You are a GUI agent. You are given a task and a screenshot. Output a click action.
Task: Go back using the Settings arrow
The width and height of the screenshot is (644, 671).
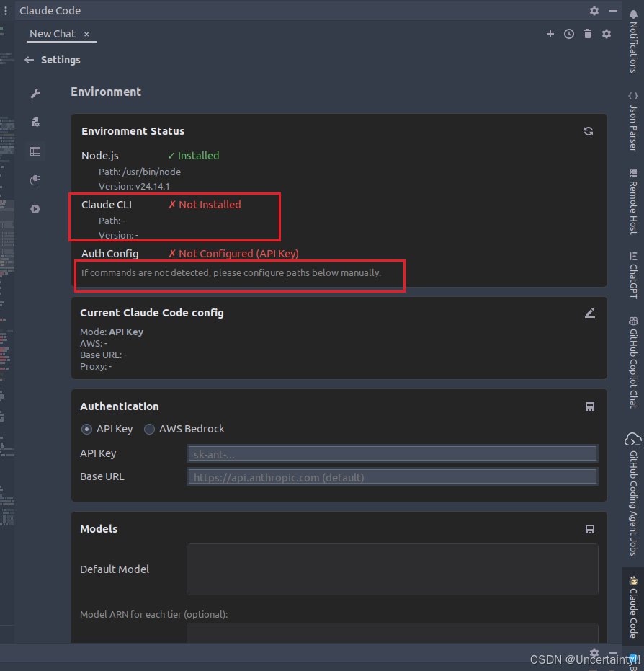click(29, 60)
